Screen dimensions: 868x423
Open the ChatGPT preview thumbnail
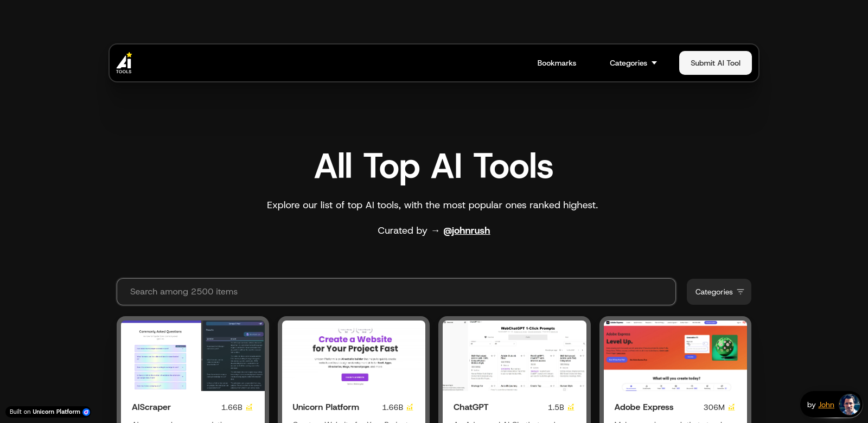tap(514, 356)
